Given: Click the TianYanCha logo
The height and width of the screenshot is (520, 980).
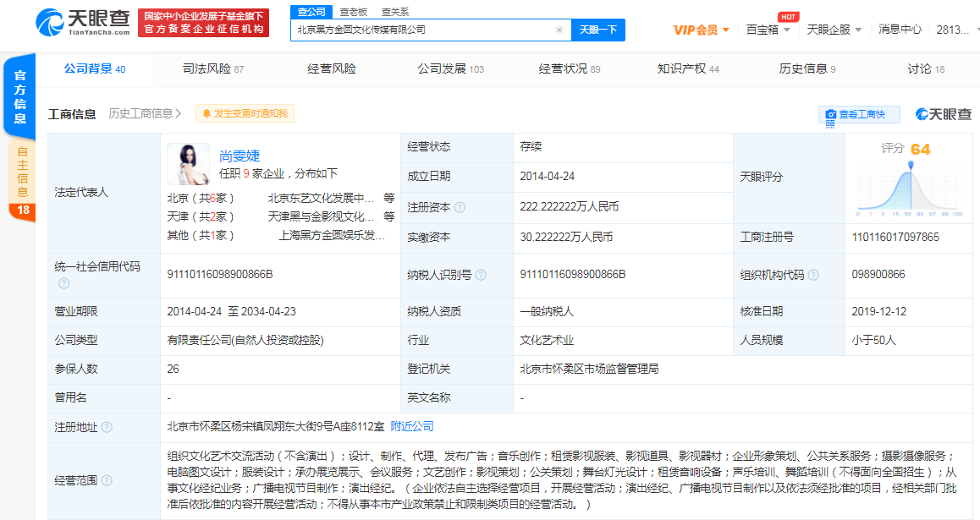Looking at the screenshot, I should [82, 23].
